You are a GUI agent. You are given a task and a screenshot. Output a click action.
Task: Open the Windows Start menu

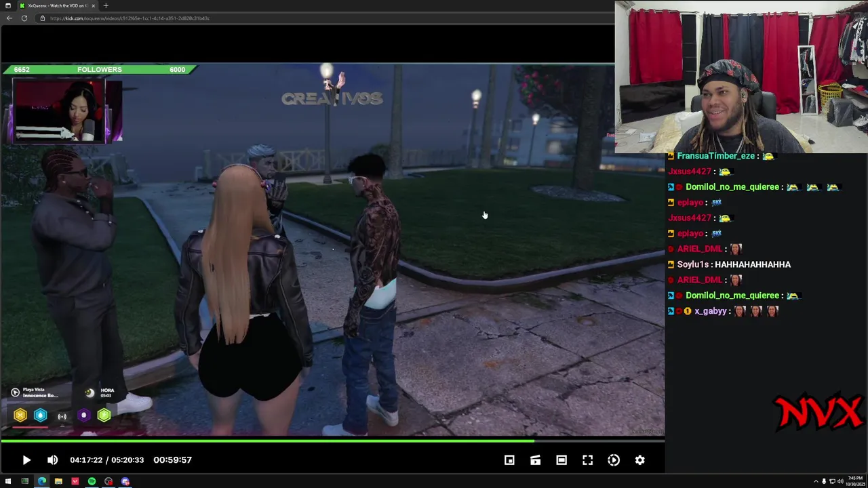click(x=7, y=482)
